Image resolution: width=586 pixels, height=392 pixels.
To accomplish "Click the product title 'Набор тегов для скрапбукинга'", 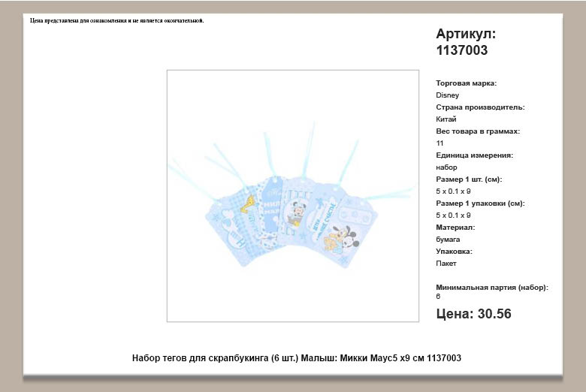I will pyautogui.click(x=296, y=358).
